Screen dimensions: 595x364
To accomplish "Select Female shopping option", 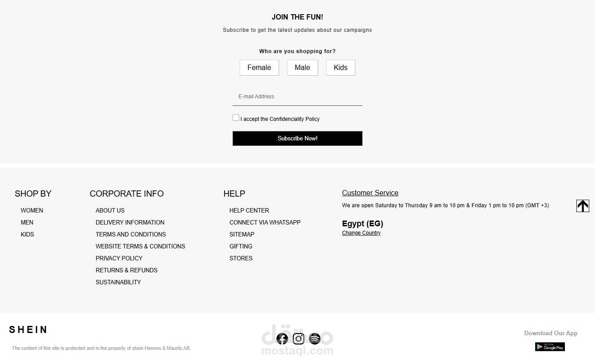I will (x=259, y=68).
